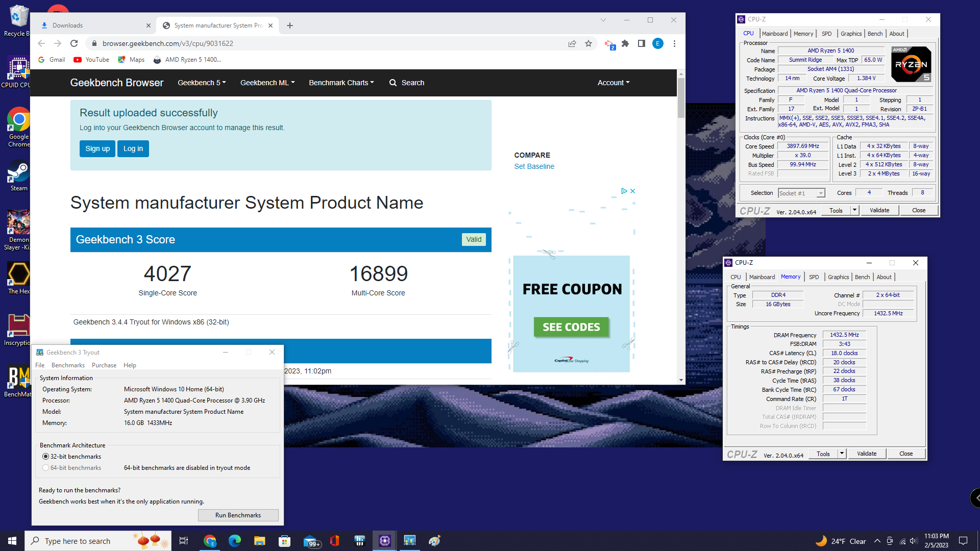Open volume control in system tray
This screenshot has width=980, height=551.
coord(914,541)
